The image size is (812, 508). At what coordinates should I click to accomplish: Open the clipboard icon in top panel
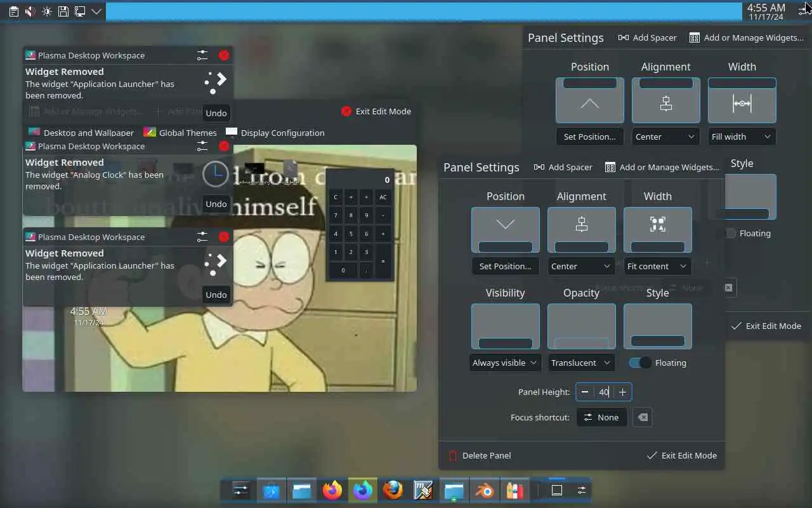tap(13, 11)
